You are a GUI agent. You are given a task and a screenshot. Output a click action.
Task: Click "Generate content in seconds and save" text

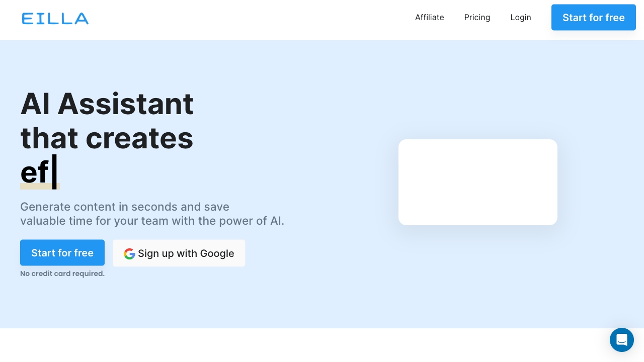coord(125,207)
